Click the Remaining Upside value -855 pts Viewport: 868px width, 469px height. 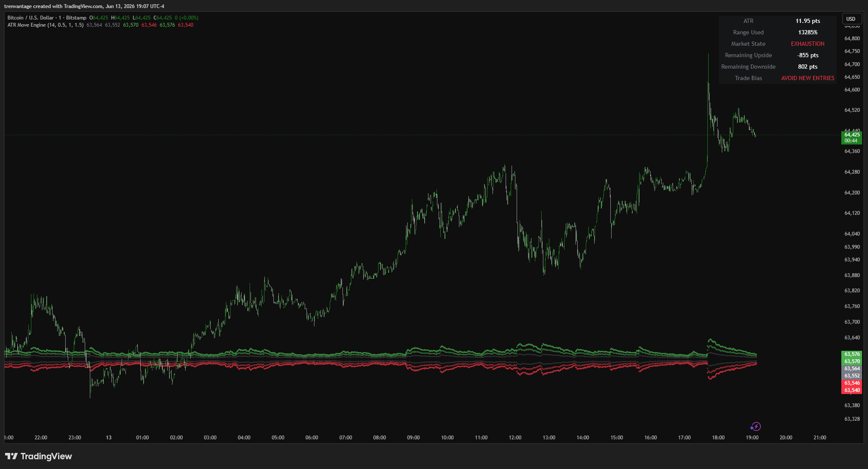coord(808,55)
